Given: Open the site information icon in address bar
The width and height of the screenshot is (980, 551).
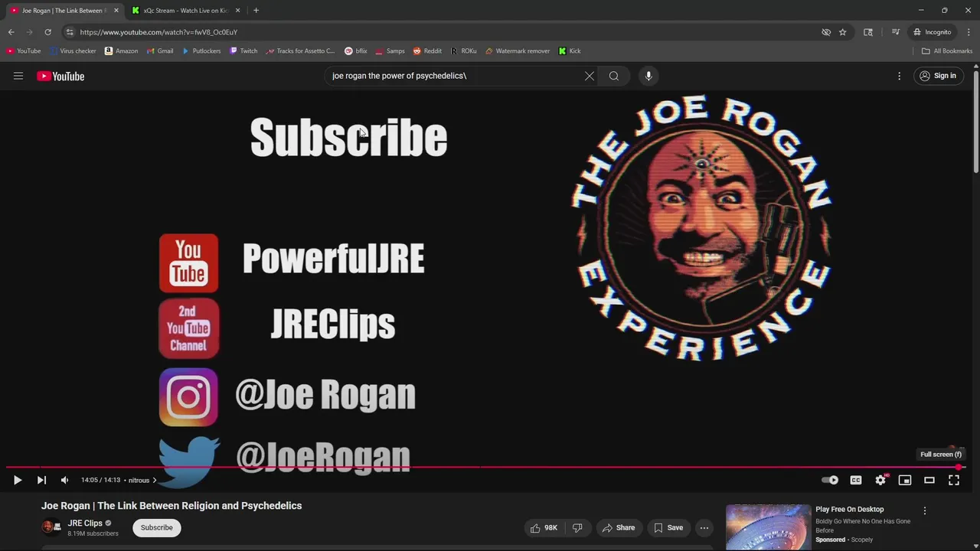Looking at the screenshot, I should pyautogui.click(x=70, y=32).
